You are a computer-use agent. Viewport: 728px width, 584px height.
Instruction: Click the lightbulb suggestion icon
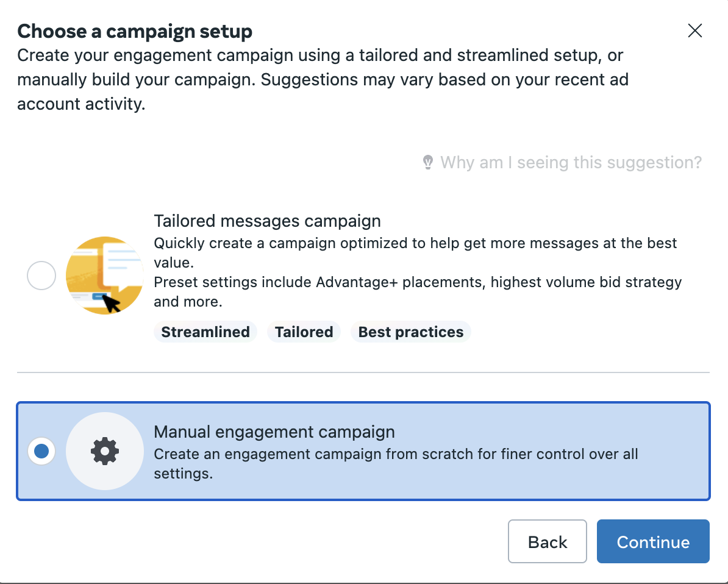point(428,162)
